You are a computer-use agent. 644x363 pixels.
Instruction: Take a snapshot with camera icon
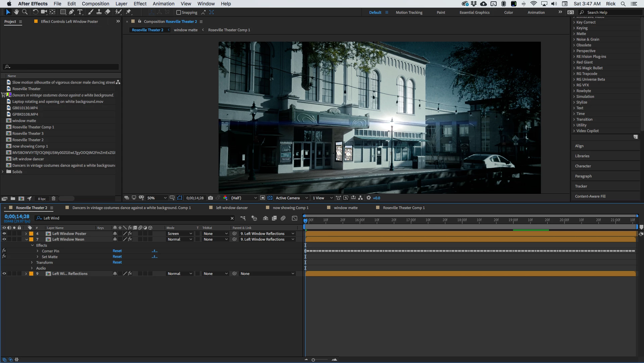click(x=211, y=198)
